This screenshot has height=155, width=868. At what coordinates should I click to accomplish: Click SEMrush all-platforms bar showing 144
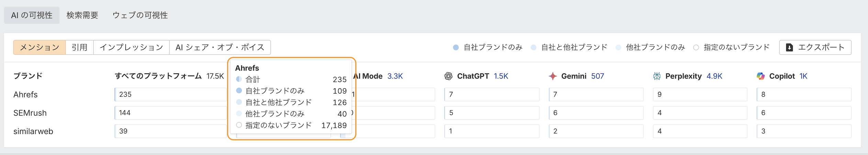pos(170,113)
